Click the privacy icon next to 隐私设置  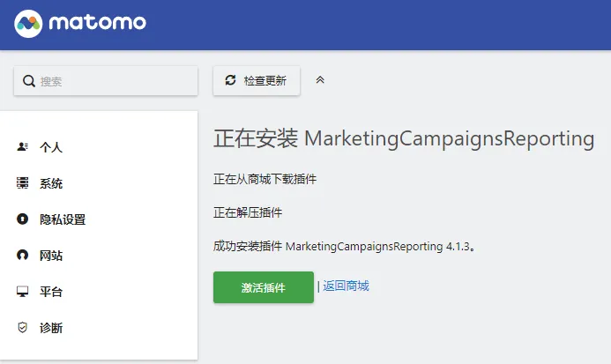coord(23,219)
